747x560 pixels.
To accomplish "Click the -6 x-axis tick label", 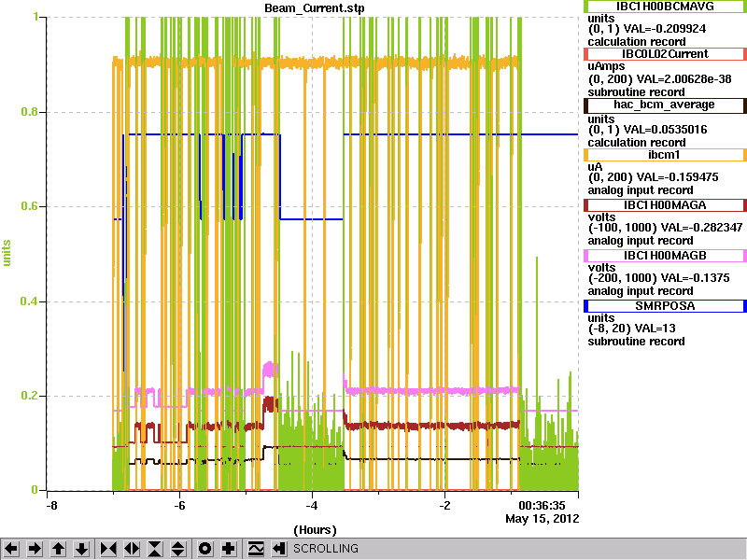I will pos(179,505).
